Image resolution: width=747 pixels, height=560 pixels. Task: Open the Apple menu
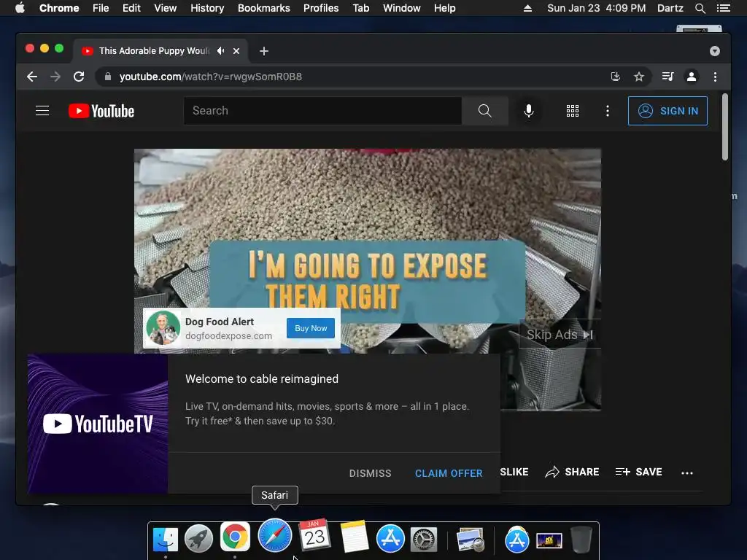20,8
